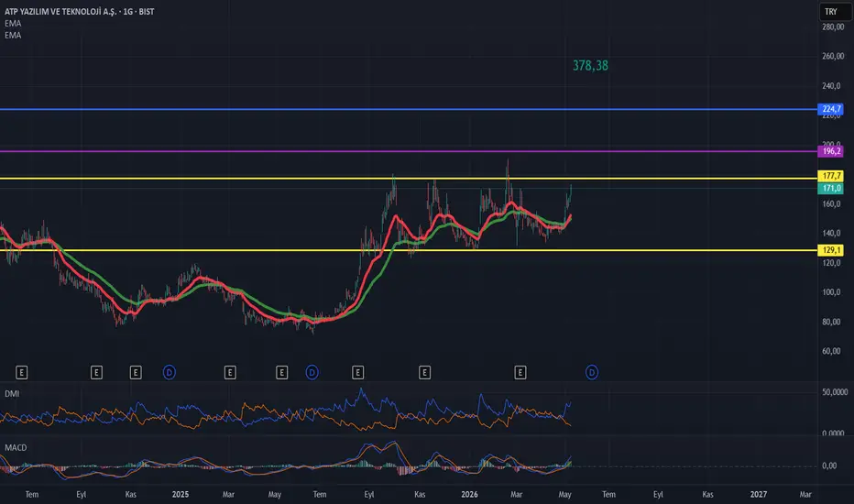Image resolution: width=854 pixels, height=504 pixels.
Task: Click the green 171,0 current price label
Action: (831, 188)
